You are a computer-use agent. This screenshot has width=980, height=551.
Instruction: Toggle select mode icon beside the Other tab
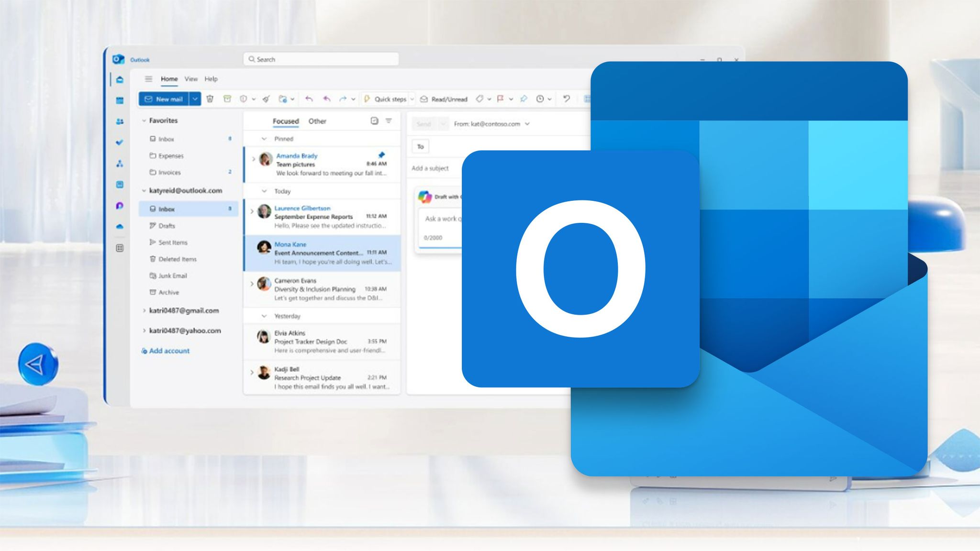coord(375,121)
